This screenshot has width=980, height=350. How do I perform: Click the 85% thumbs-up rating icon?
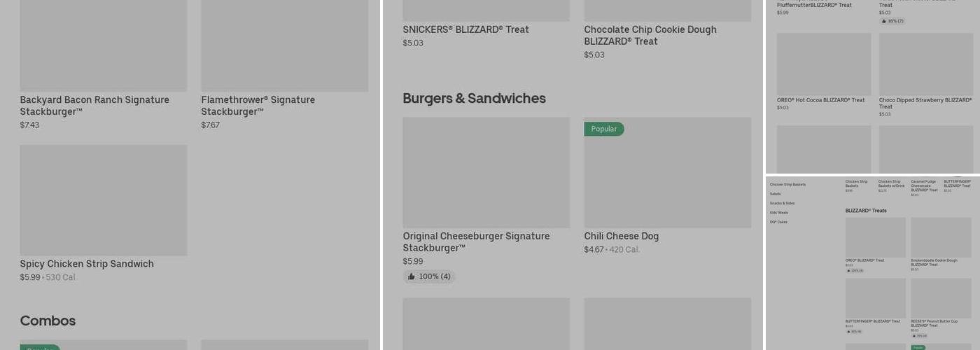[885, 21]
